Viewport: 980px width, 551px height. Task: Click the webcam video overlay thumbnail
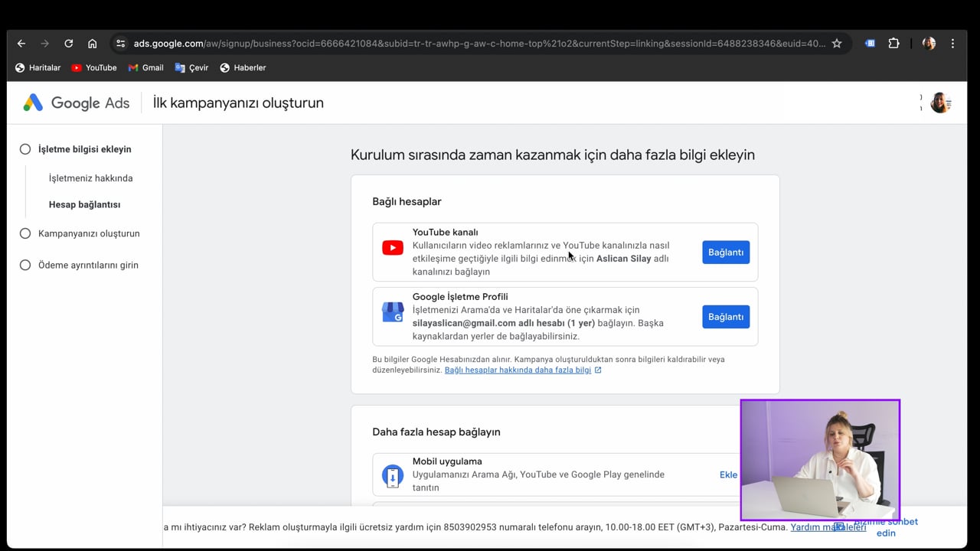click(x=820, y=460)
